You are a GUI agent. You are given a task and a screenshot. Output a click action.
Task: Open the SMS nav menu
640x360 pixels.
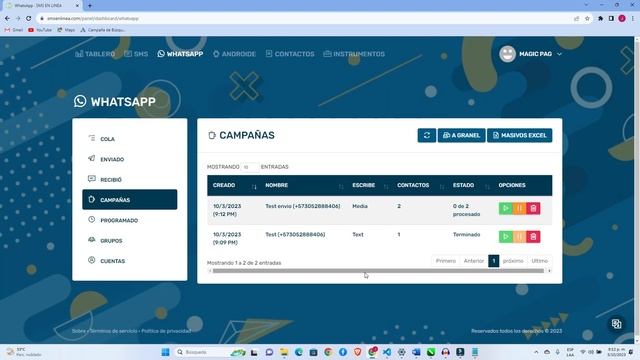coord(136,54)
